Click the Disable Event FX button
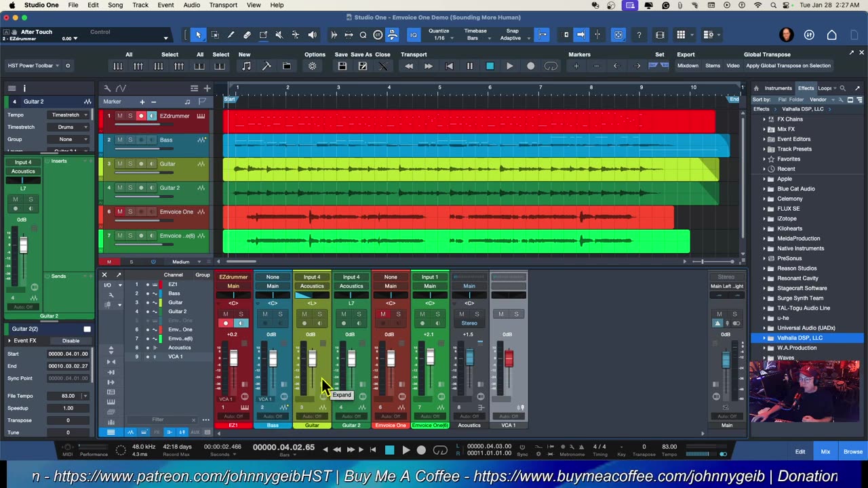The image size is (868, 488). [x=71, y=341]
